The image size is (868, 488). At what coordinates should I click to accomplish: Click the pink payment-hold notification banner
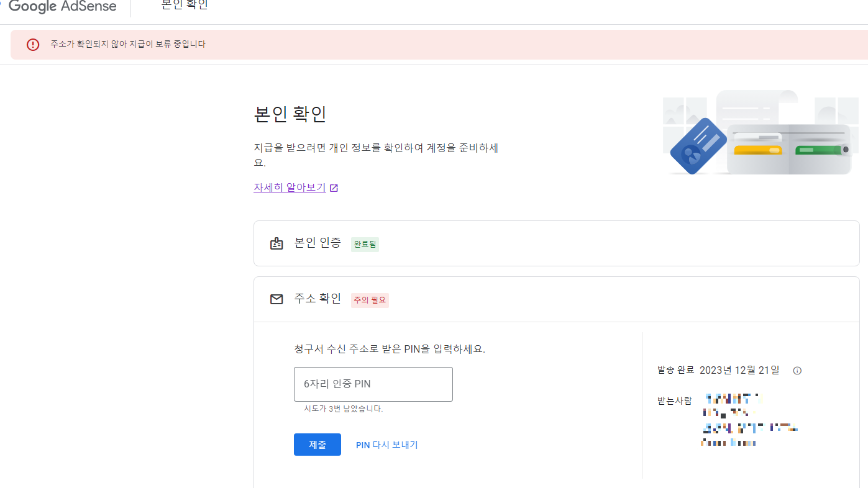434,44
